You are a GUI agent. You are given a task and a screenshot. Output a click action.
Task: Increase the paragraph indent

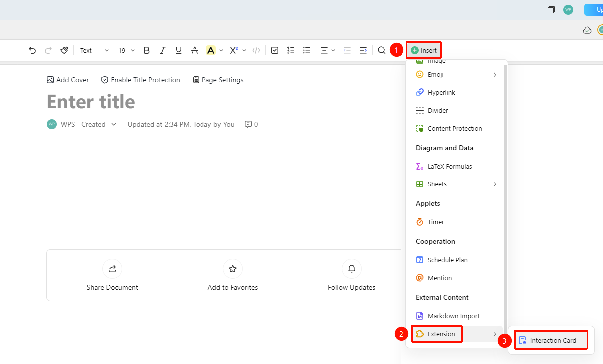[x=363, y=50]
